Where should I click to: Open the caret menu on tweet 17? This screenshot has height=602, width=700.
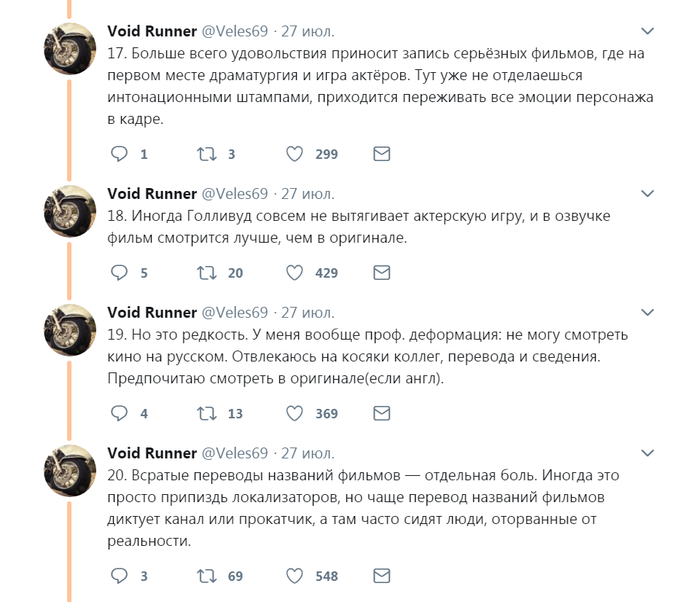click(648, 32)
